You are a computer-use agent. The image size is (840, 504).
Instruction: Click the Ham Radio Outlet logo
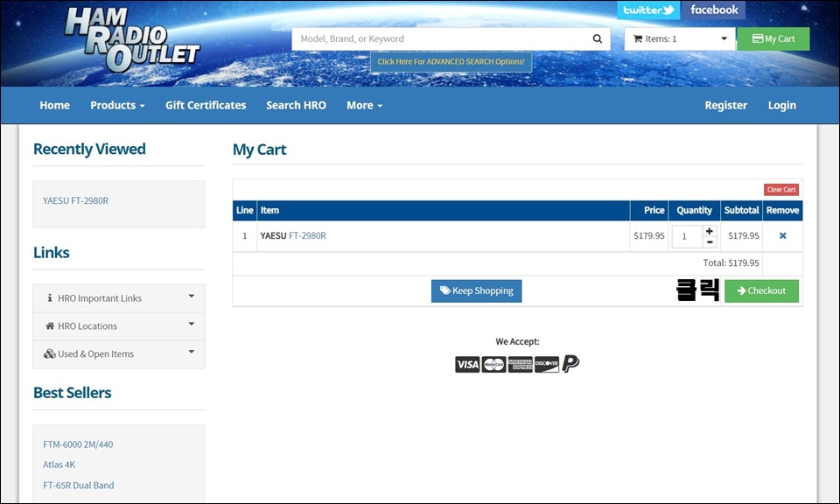point(132,40)
